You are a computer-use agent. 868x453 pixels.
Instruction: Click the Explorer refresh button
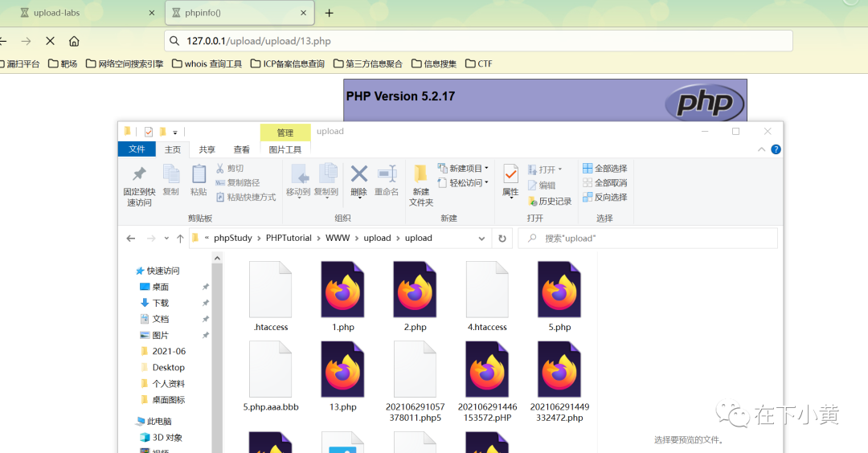pos(502,239)
